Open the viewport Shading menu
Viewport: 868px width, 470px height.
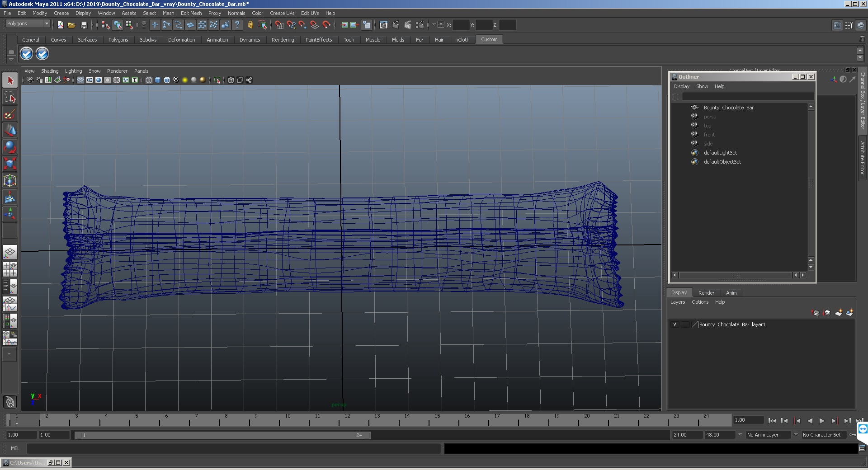coord(50,71)
